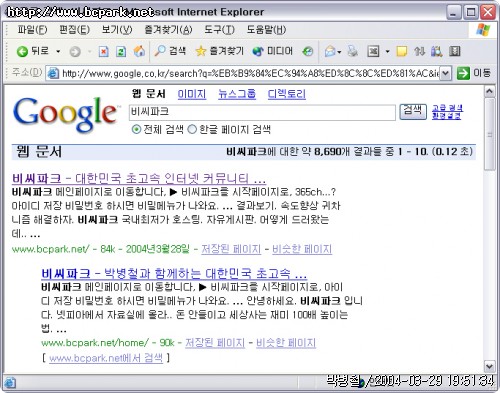The width and height of the screenshot is (500, 393).
Task: Open 비슷한 페이지 link for www.bcpark.net/home/
Action: pyautogui.click(x=286, y=343)
